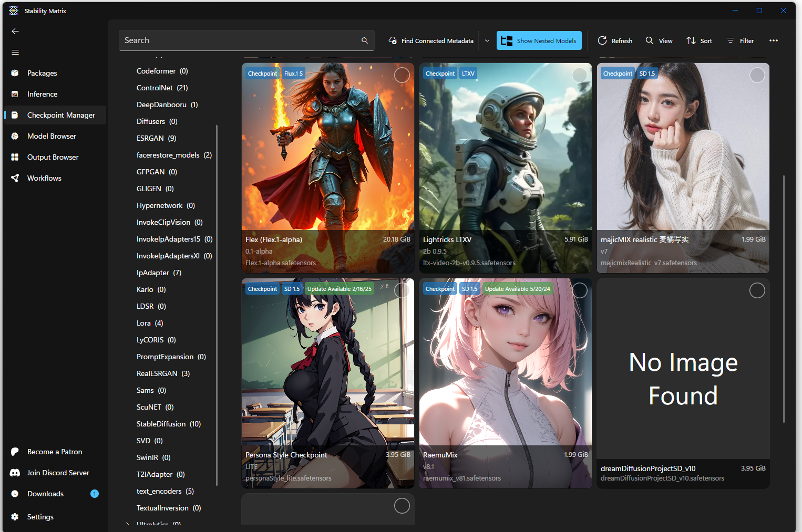802x532 pixels.
Task: Click the Refresh circular arrow icon
Action: pos(602,40)
